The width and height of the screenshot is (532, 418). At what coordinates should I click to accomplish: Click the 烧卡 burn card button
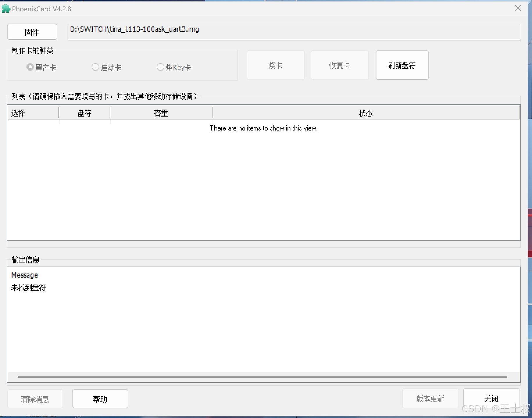click(275, 65)
